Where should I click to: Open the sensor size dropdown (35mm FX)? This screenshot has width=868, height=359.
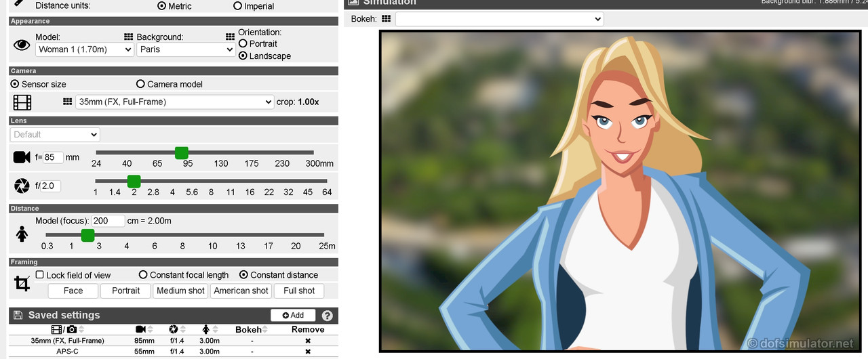coord(175,102)
